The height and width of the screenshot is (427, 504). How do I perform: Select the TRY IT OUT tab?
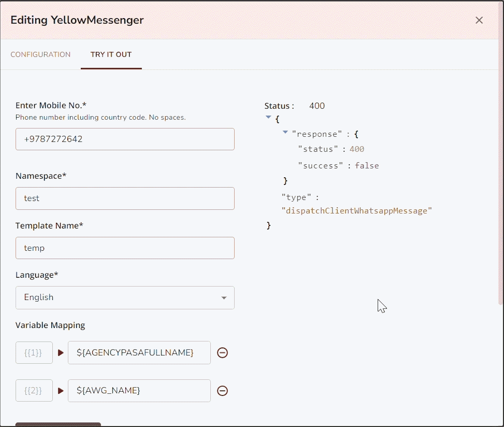click(111, 54)
